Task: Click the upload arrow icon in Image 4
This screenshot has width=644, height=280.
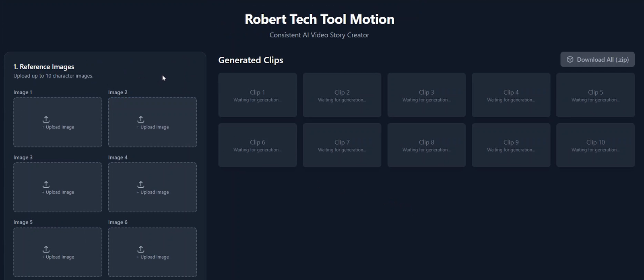Action: 141,184
